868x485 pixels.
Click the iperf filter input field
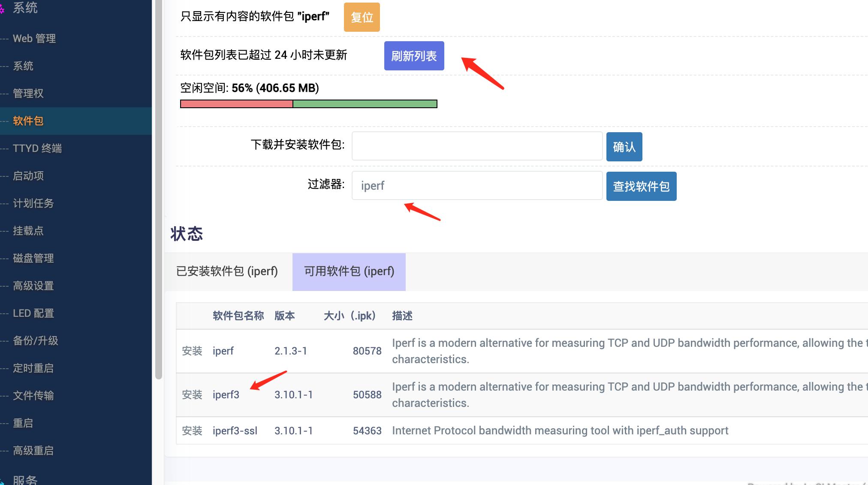click(476, 185)
